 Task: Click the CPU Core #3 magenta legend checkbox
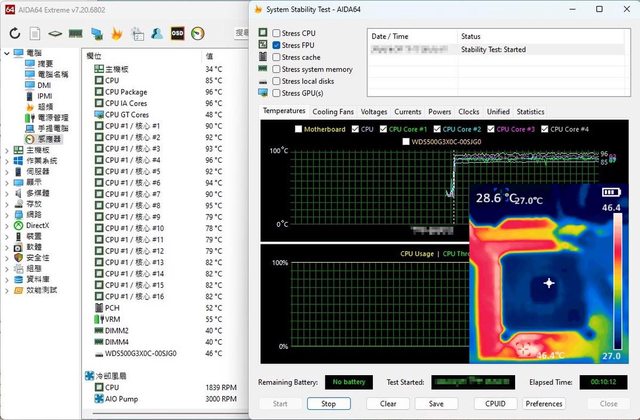click(x=491, y=129)
